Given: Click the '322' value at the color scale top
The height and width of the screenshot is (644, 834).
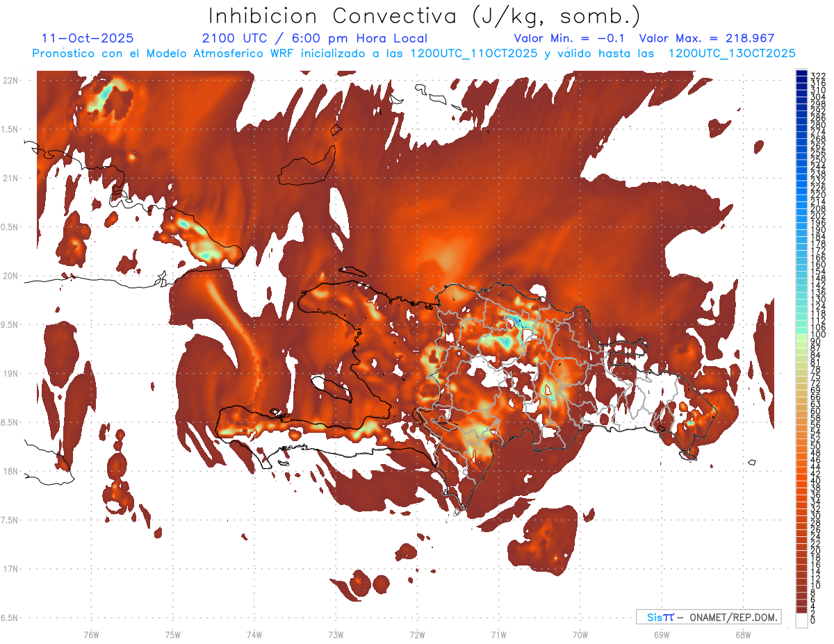Looking at the screenshot, I should (818, 75).
